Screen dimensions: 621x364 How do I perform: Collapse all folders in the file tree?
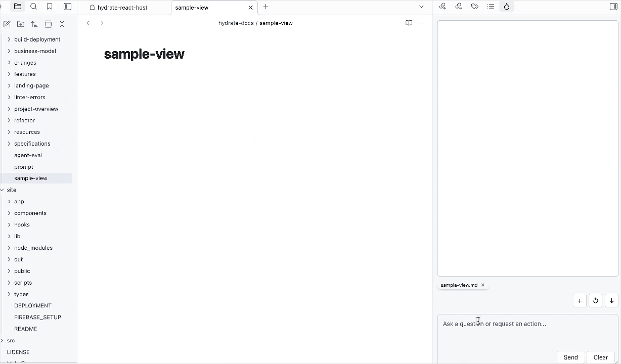tap(62, 24)
